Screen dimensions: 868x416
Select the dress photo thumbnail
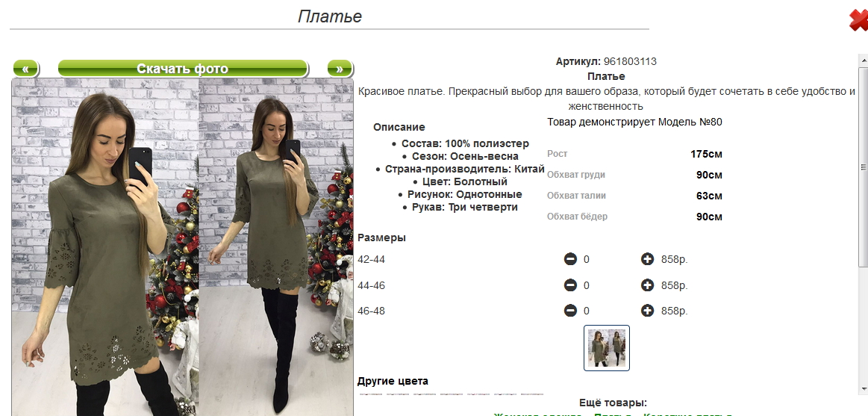[607, 348]
